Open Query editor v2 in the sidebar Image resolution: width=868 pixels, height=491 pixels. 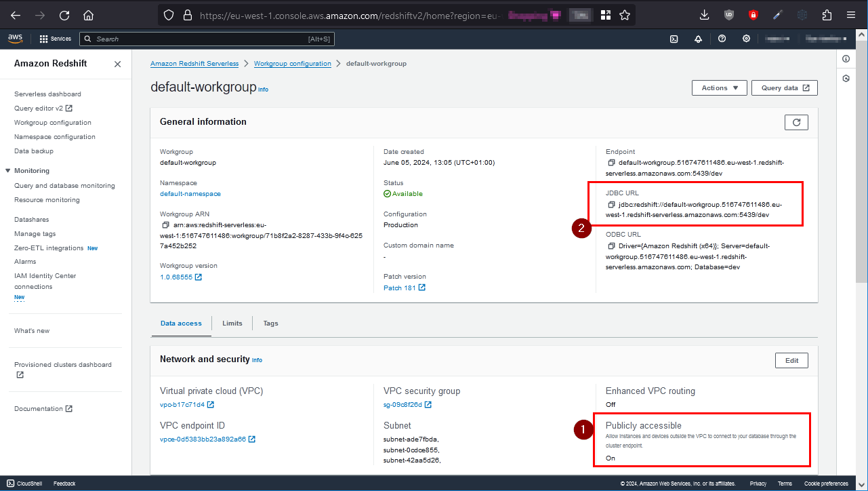pyautogui.click(x=43, y=109)
